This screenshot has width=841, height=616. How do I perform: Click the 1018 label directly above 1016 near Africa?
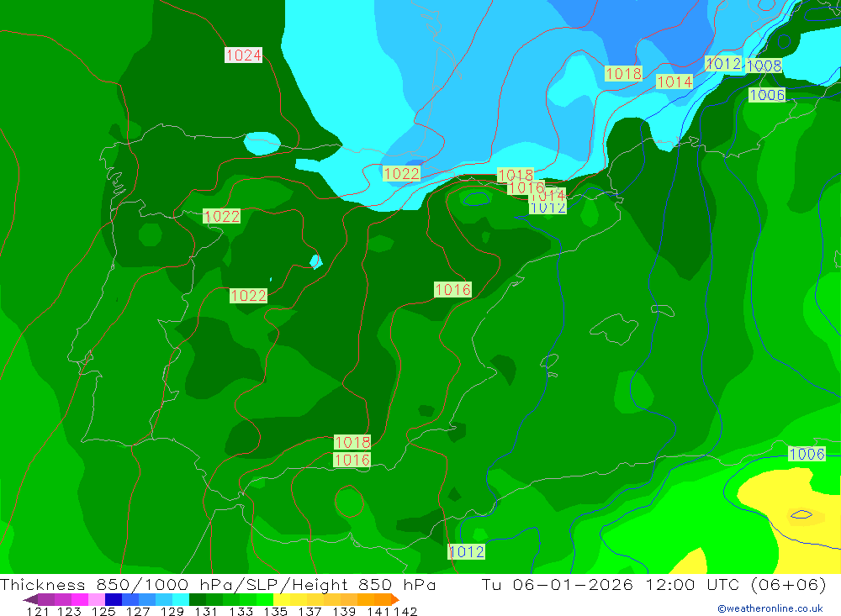point(352,442)
